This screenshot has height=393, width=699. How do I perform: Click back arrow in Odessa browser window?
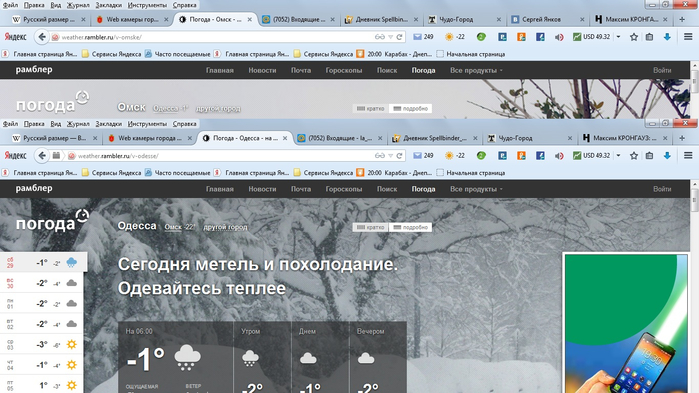click(x=42, y=156)
